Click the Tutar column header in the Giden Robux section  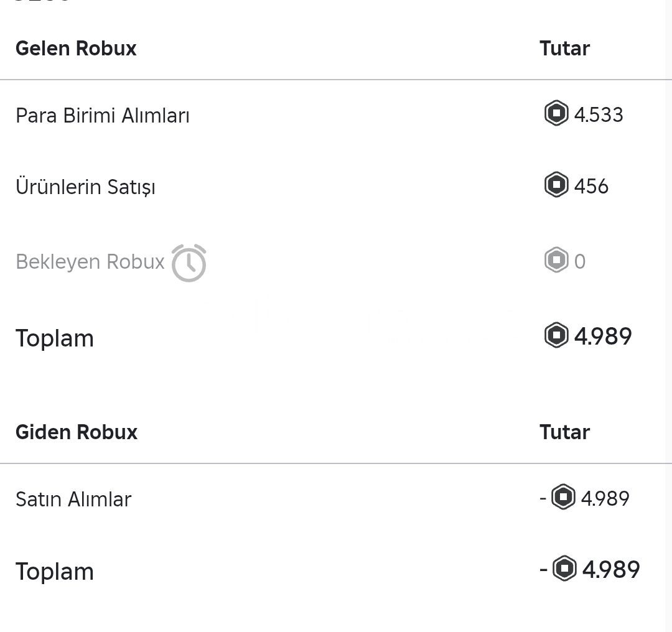[x=564, y=432]
